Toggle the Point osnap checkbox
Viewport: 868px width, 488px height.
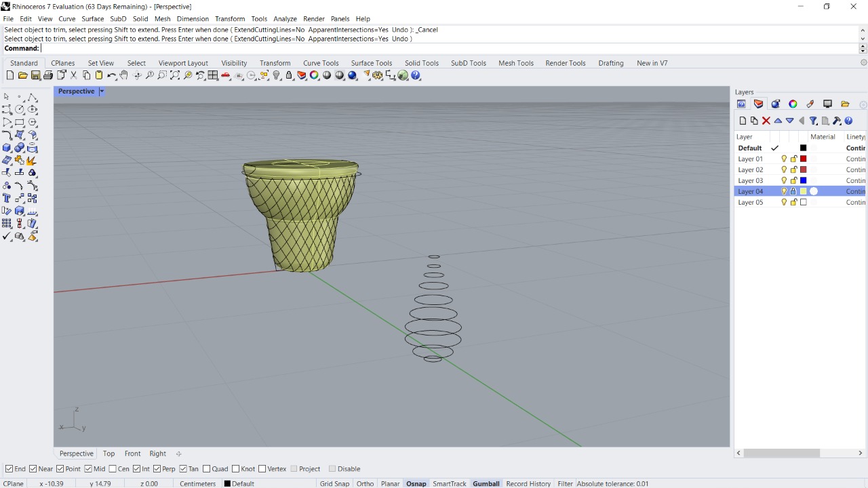pos(60,469)
